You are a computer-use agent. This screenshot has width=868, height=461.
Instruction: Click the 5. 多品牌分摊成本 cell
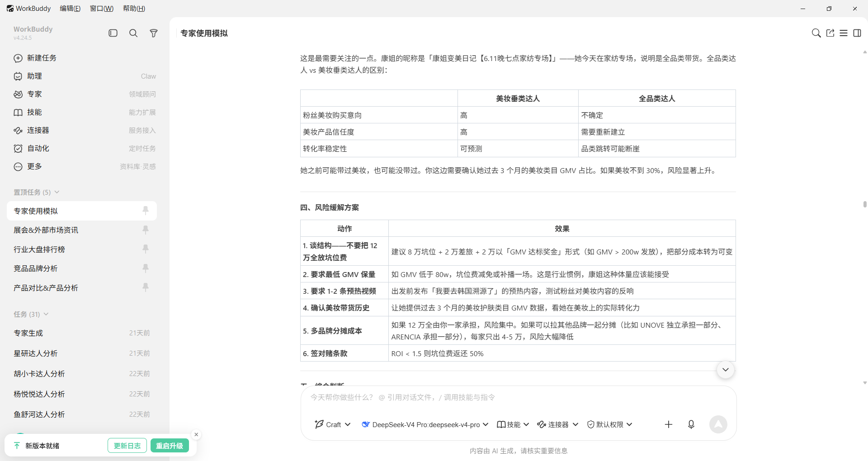344,331
